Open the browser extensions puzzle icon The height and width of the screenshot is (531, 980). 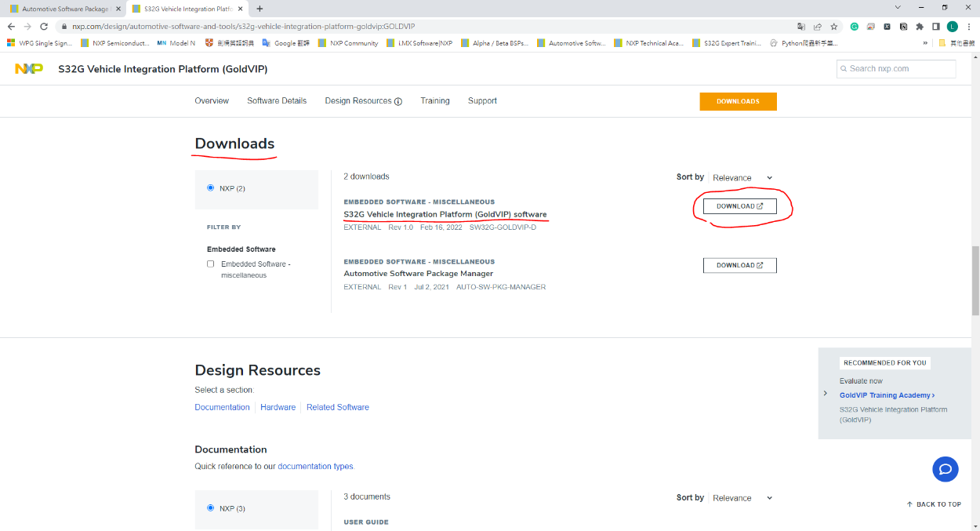(x=920, y=26)
